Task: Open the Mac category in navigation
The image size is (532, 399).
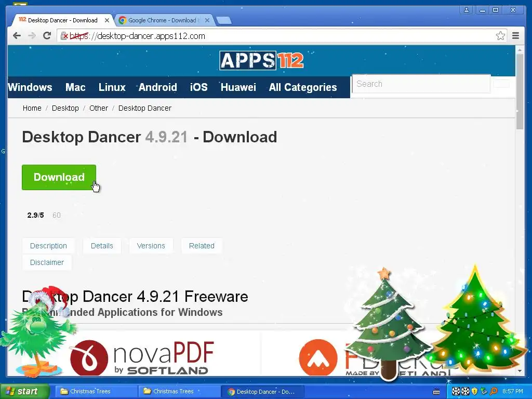Action: pos(75,87)
